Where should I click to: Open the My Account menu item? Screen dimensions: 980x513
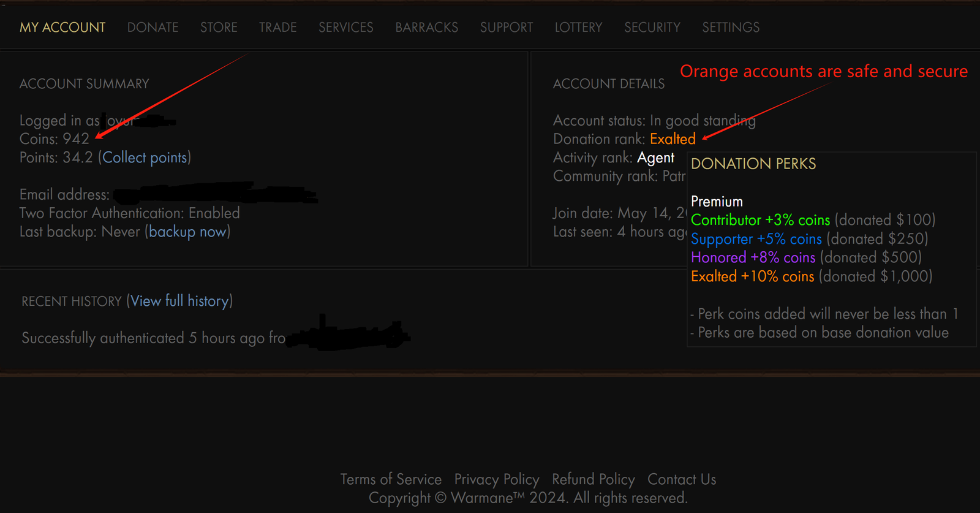(62, 28)
